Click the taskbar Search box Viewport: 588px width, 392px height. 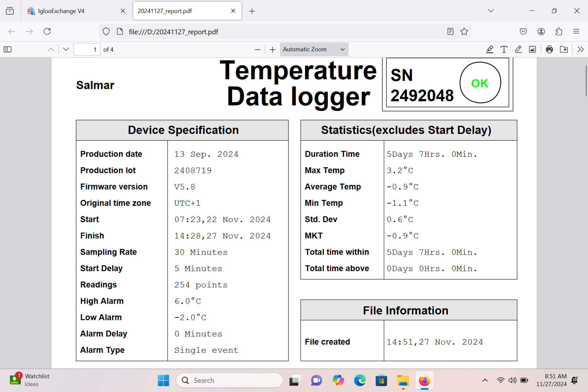[x=230, y=380]
